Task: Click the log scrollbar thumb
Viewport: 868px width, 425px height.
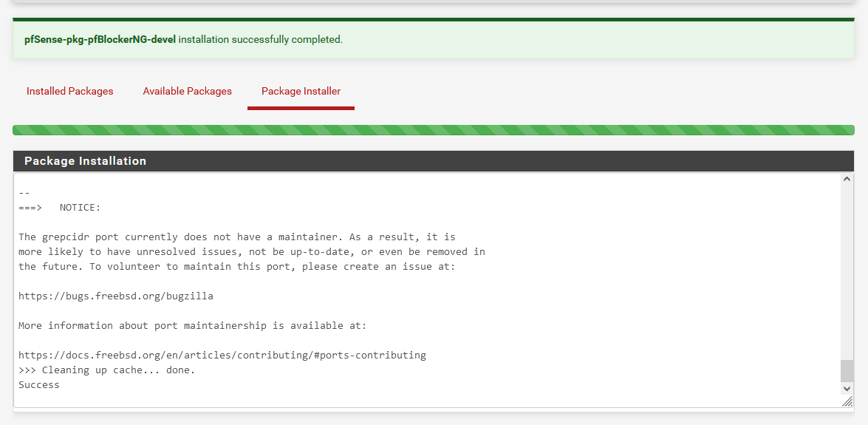Action: pos(847,371)
